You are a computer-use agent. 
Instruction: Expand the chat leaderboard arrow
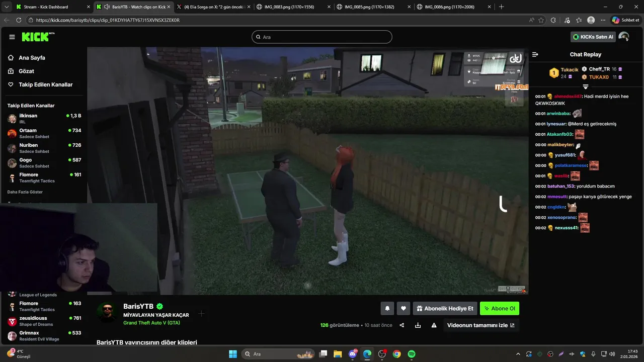586,87
